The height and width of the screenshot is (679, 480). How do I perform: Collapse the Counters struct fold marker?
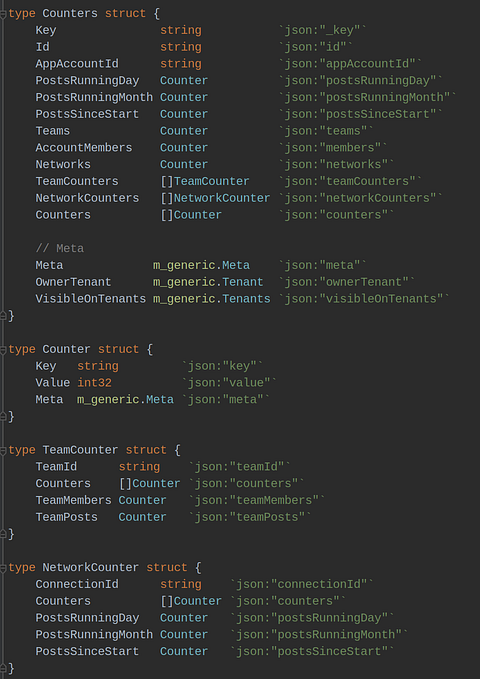[x=3, y=14]
